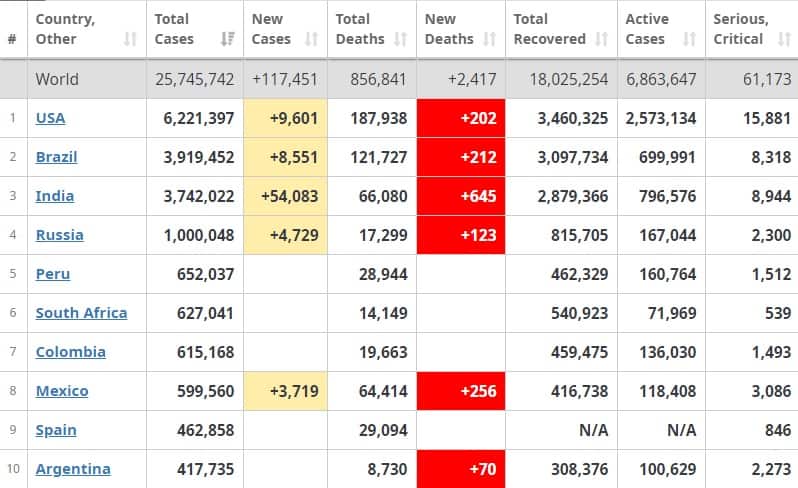Click Mexico new deaths cell +256

point(461,391)
